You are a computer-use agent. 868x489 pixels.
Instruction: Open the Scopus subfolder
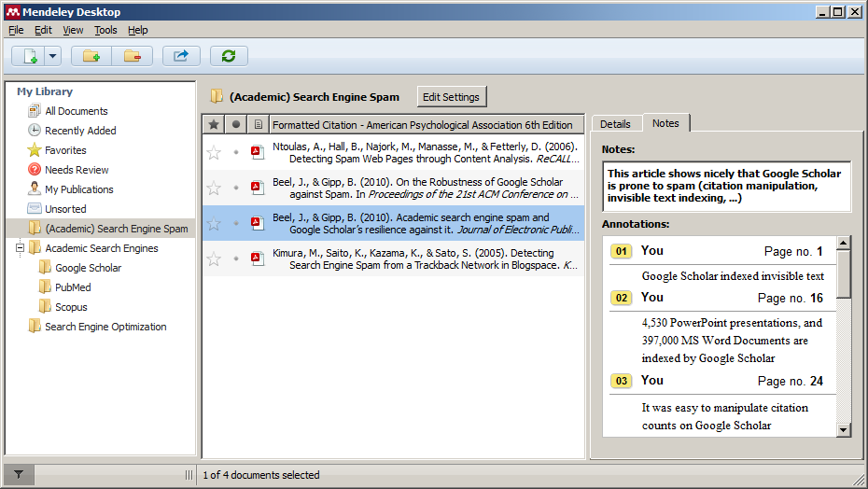[71, 307]
